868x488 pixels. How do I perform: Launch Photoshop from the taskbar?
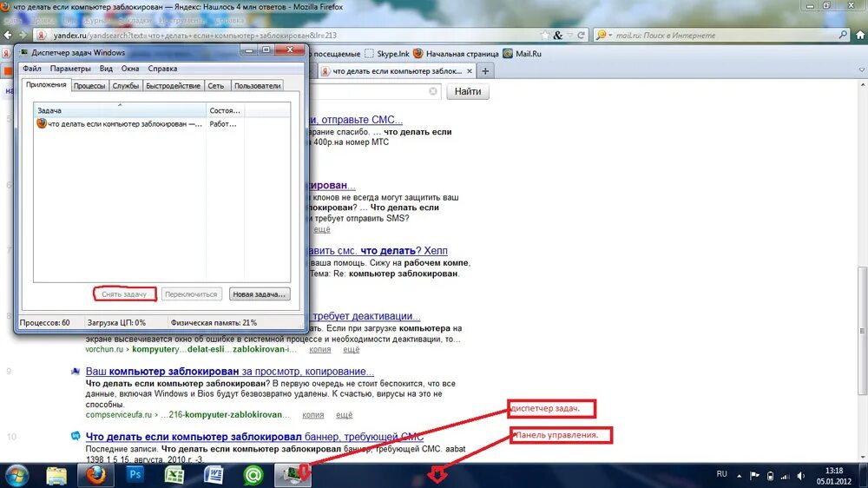[135, 475]
